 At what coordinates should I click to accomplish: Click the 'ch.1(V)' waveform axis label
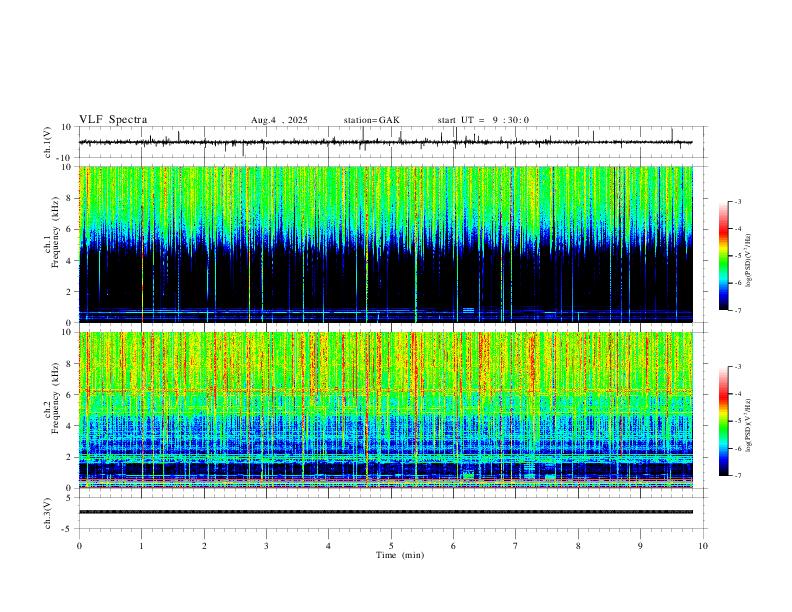click(x=48, y=142)
